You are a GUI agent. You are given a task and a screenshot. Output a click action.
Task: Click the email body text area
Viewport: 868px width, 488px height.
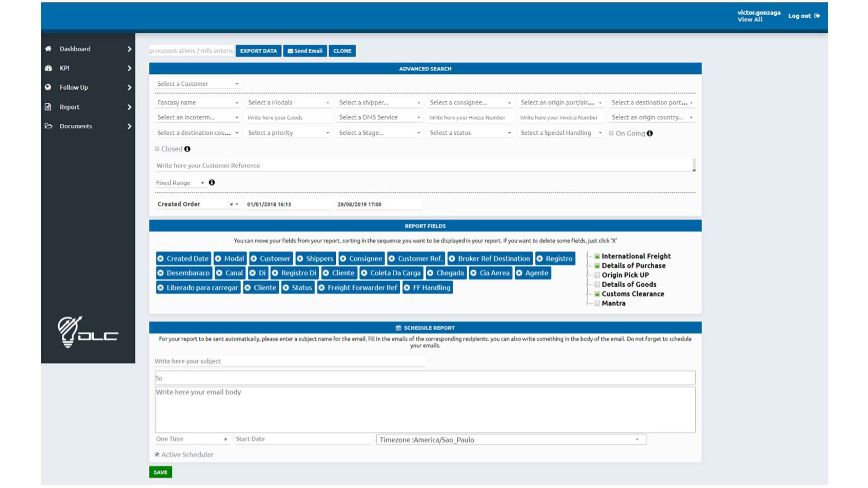pos(425,410)
